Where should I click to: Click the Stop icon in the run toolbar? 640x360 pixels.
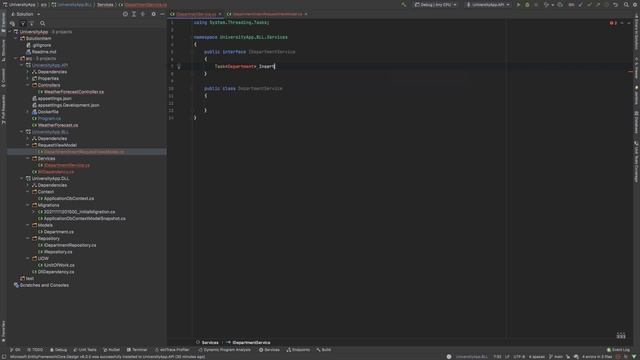[x=536, y=5]
